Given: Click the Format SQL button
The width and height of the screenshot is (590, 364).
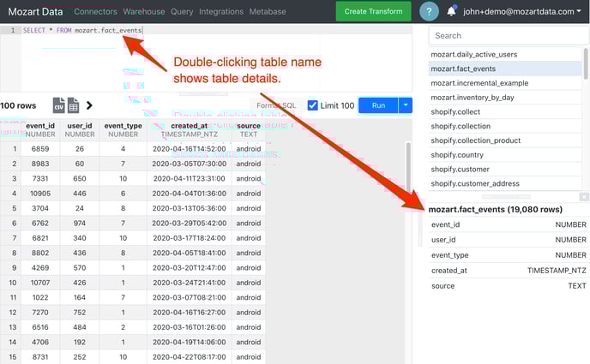Looking at the screenshot, I should [x=276, y=105].
